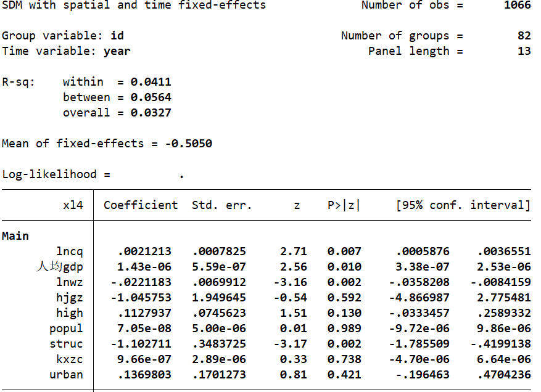Select the group variable name id

(x=117, y=36)
